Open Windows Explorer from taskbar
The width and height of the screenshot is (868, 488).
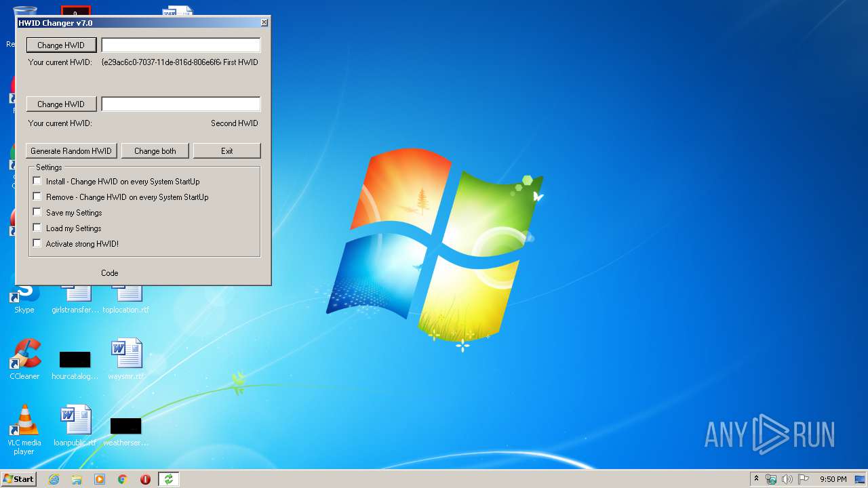point(77,479)
